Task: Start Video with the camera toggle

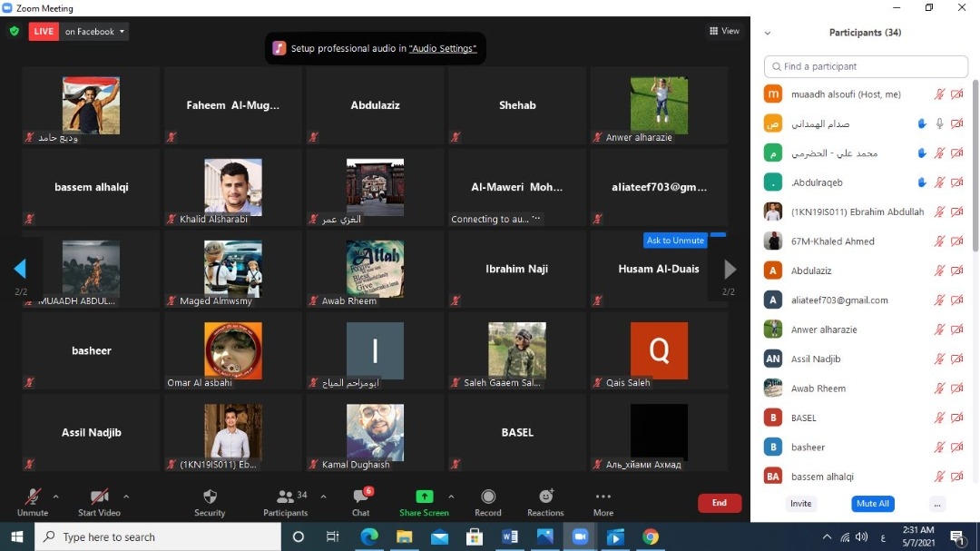Action: pyautogui.click(x=100, y=497)
